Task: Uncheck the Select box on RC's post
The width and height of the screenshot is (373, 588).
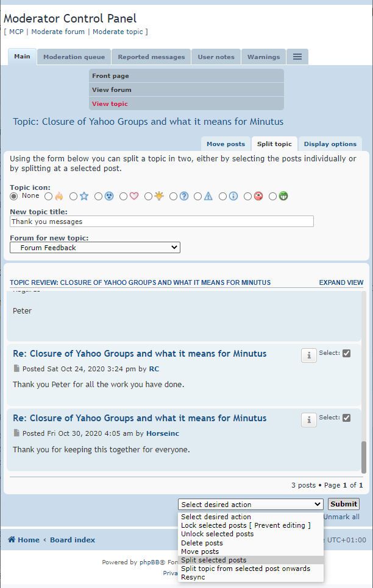Action: pos(346,353)
